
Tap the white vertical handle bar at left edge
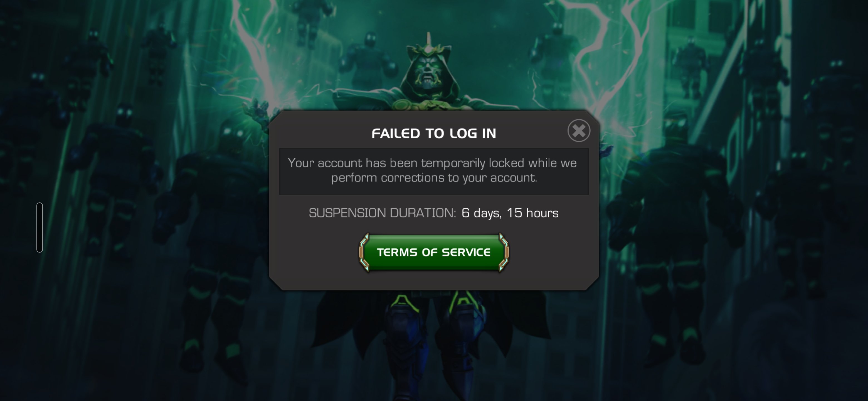(x=40, y=227)
